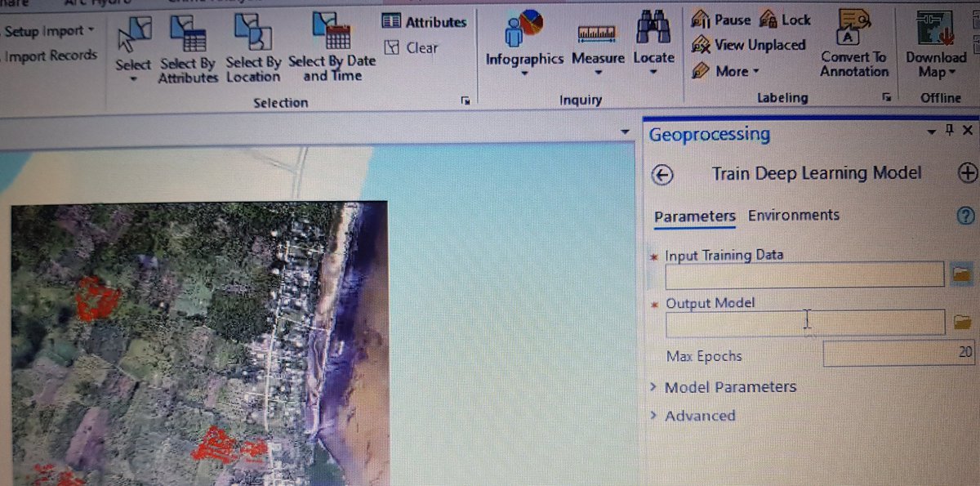The width and height of the screenshot is (980, 486).
Task: Click inside the Max Epochs field
Action: click(898, 352)
